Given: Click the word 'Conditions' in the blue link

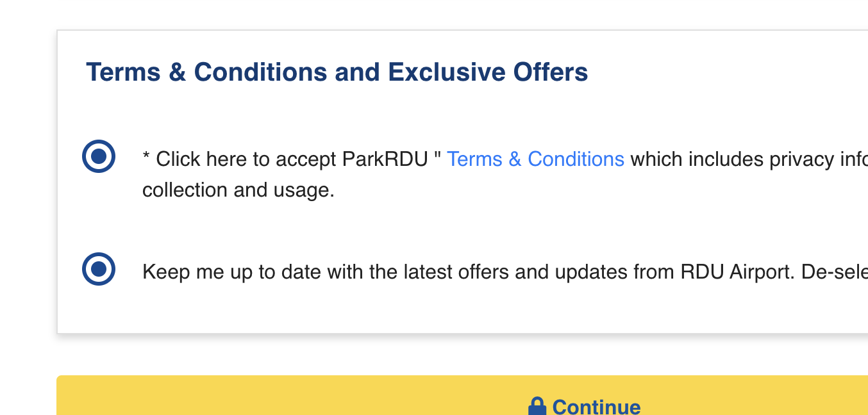Looking at the screenshot, I should coord(576,159).
